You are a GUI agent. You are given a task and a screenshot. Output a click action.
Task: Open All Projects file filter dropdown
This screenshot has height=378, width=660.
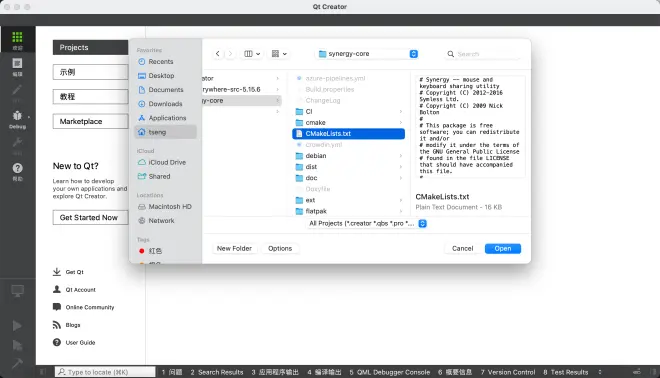pyautogui.click(x=367, y=224)
